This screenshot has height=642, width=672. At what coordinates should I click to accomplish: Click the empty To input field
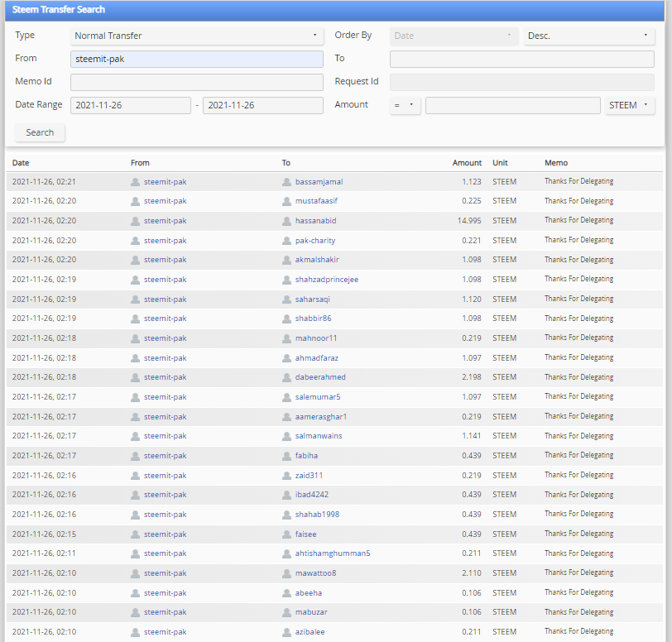pos(522,59)
